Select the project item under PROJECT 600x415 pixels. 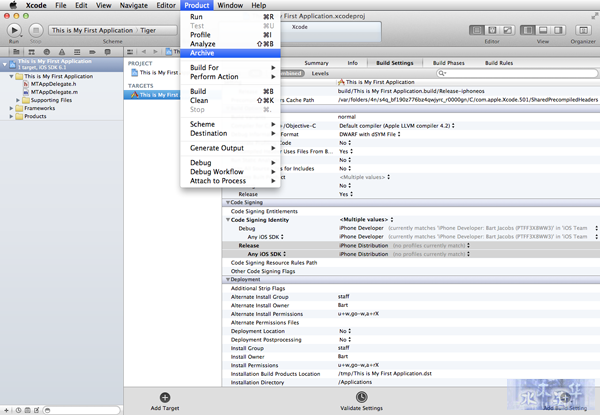tap(155, 72)
